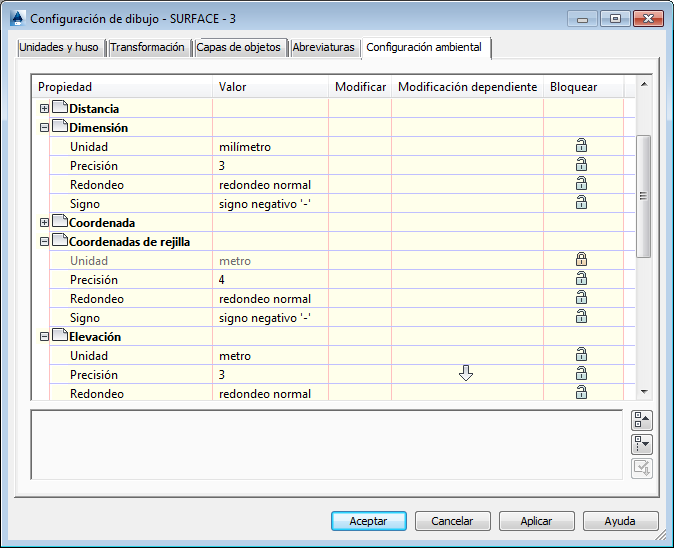Toggle lock for Elevación Redondeo row
This screenshot has height=548, width=674.
pos(581,393)
